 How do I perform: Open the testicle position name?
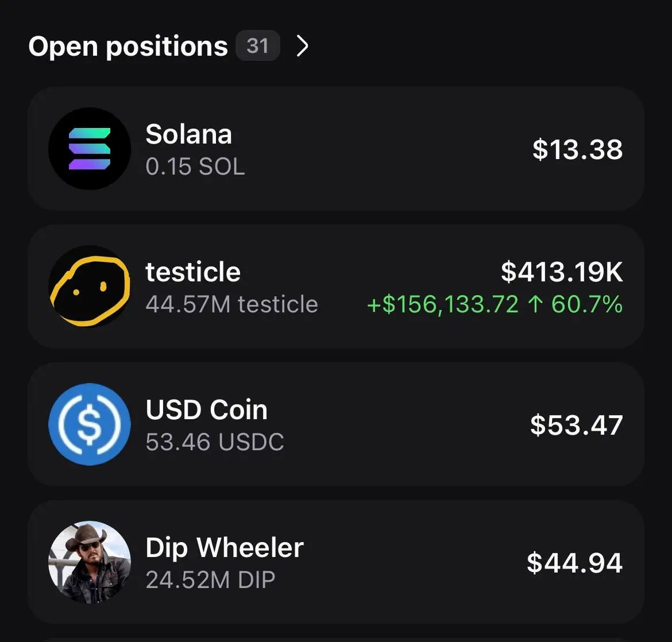(x=193, y=272)
